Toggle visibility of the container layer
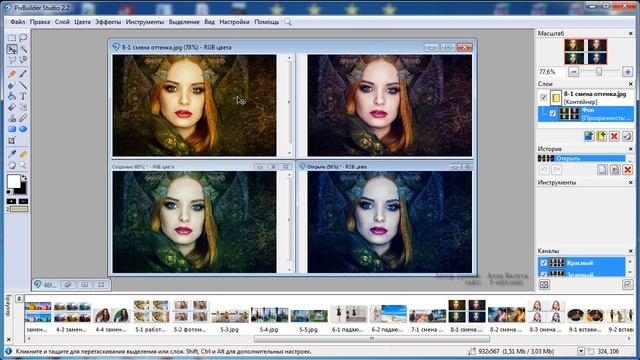This screenshot has width=640, height=360. tap(543, 97)
